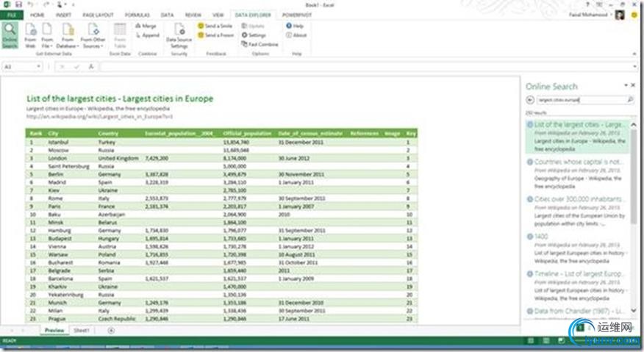The width and height of the screenshot is (644, 352).
Task: Add a new sheet with plus button
Action: tap(111, 331)
